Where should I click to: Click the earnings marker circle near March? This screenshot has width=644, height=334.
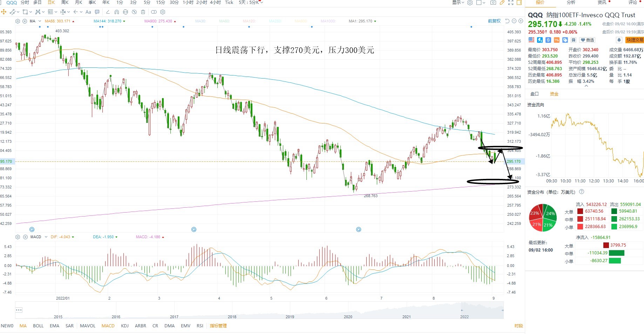(194, 229)
